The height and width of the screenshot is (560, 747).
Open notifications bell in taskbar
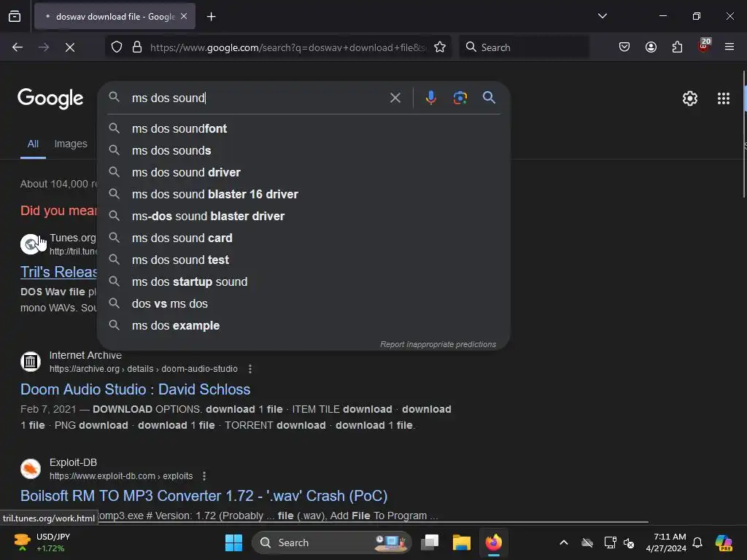tap(697, 542)
